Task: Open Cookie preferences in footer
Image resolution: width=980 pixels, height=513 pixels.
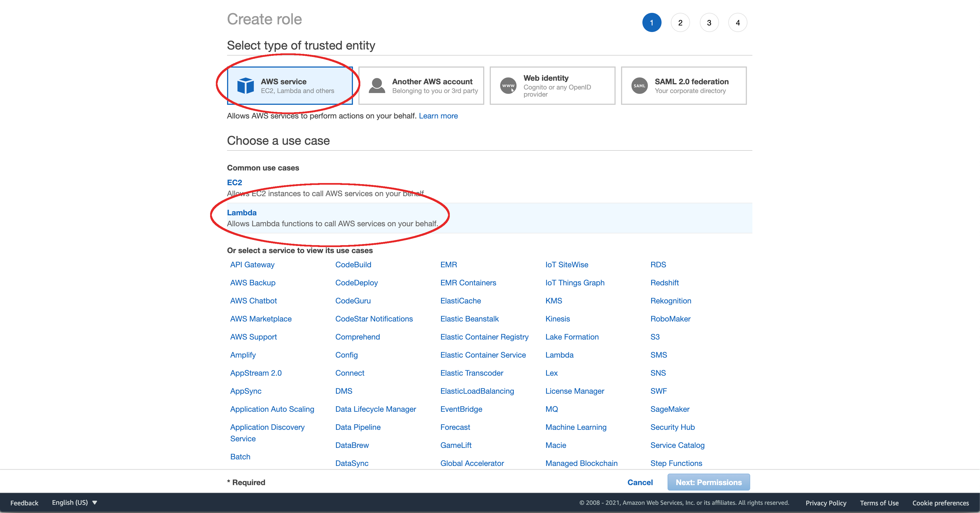Action: (x=940, y=503)
